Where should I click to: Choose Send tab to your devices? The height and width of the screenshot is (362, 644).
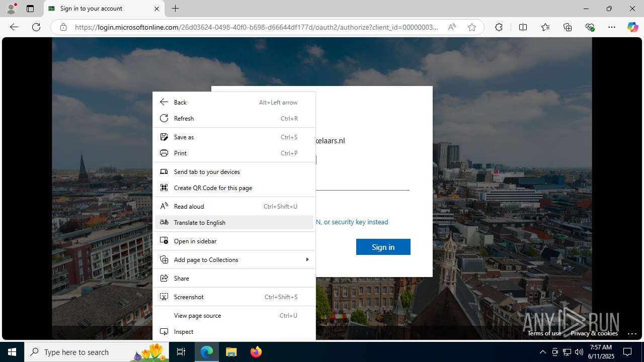pos(234,171)
